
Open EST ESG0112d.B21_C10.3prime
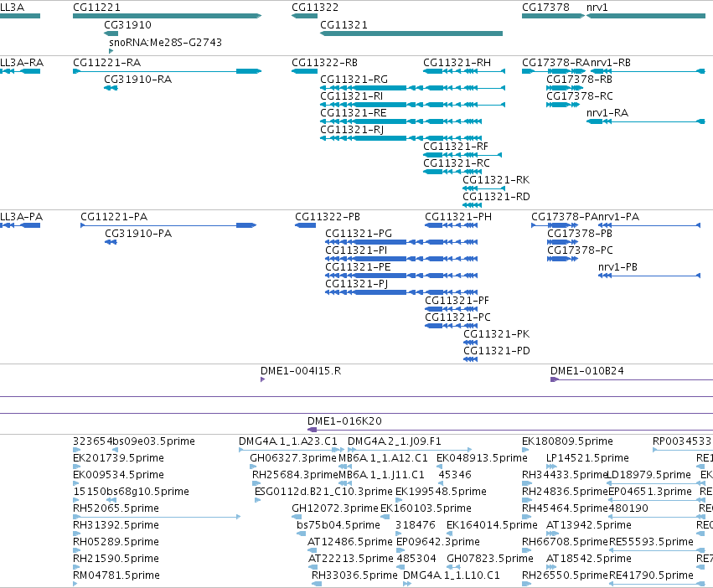[323, 491]
